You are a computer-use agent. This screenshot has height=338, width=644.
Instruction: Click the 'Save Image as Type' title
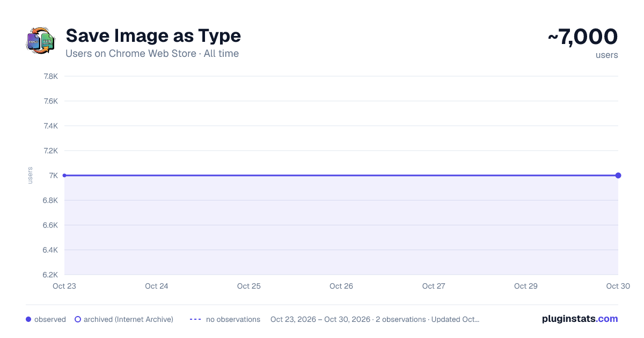153,36
